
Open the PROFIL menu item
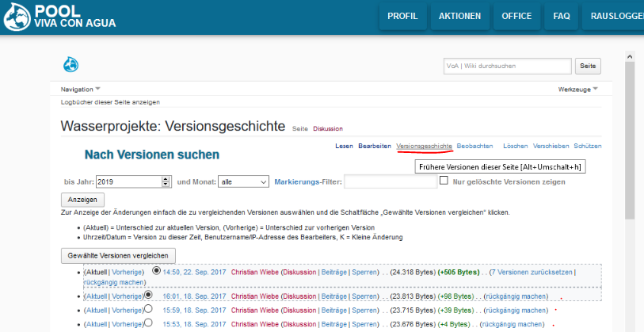(x=402, y=16)
